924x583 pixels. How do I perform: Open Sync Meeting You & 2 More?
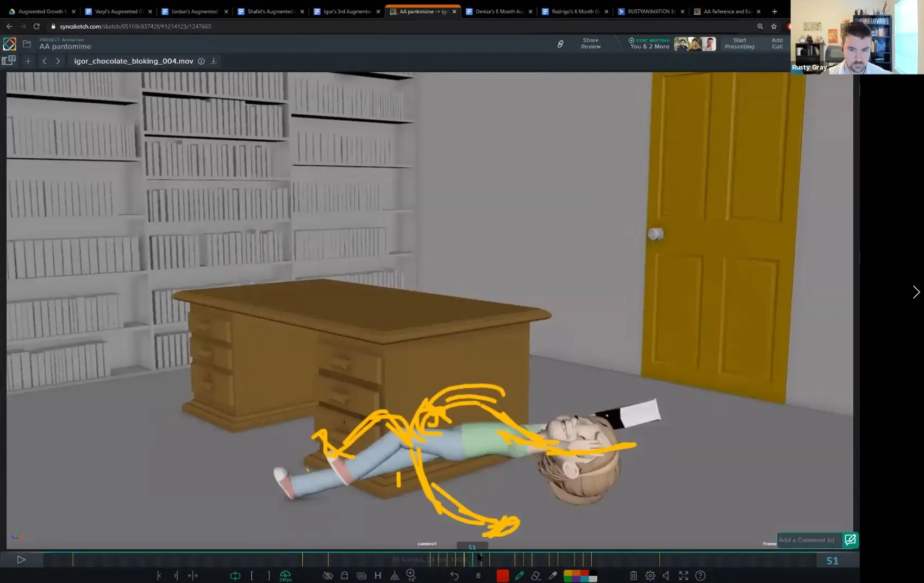tap(650, 44)
